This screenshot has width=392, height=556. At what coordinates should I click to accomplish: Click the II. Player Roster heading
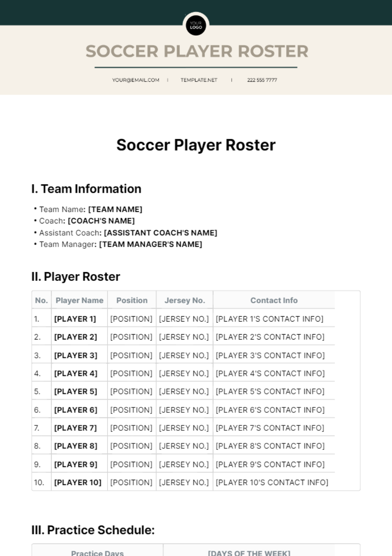point(76,277)
